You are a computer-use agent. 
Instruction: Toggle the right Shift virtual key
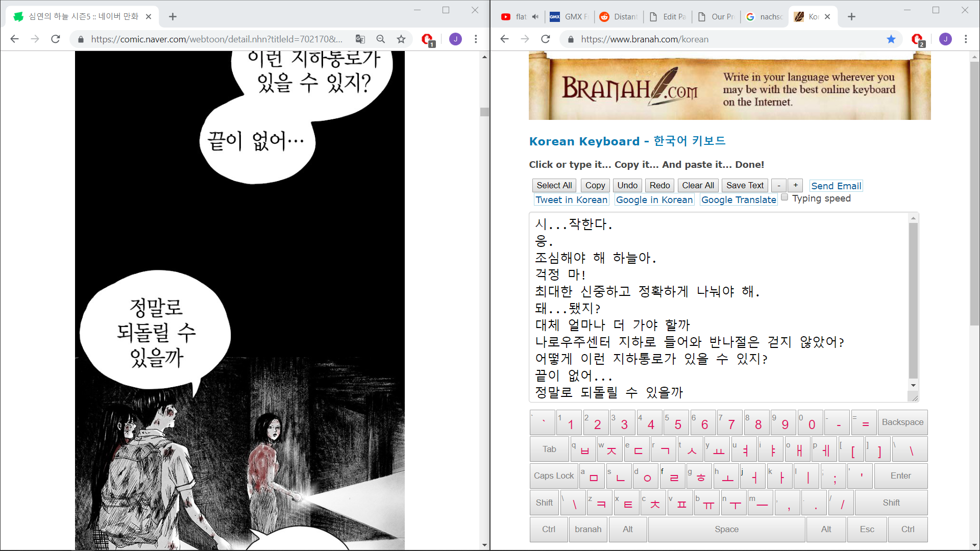(x=891, y=503)
